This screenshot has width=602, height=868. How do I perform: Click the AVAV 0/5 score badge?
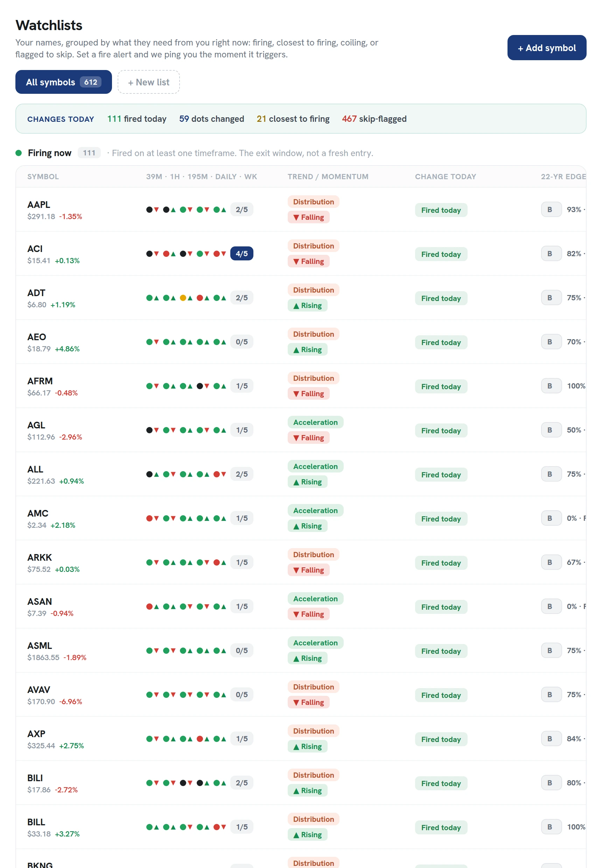tap(242, 694)
